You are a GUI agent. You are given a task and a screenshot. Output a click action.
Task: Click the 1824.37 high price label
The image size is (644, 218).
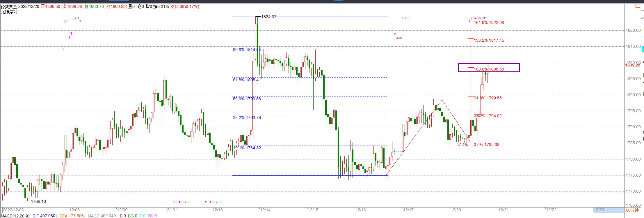[x=269, y=17]
